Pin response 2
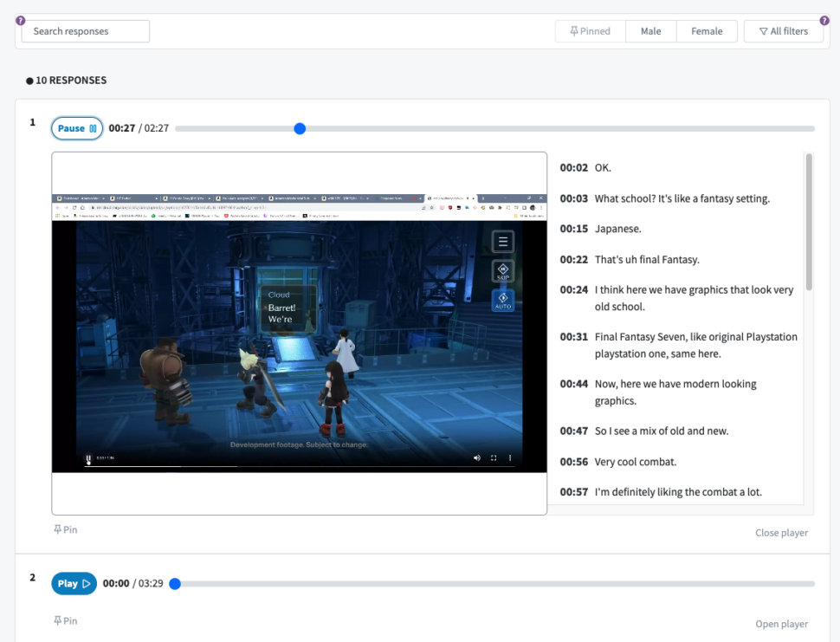 [65, 620]
